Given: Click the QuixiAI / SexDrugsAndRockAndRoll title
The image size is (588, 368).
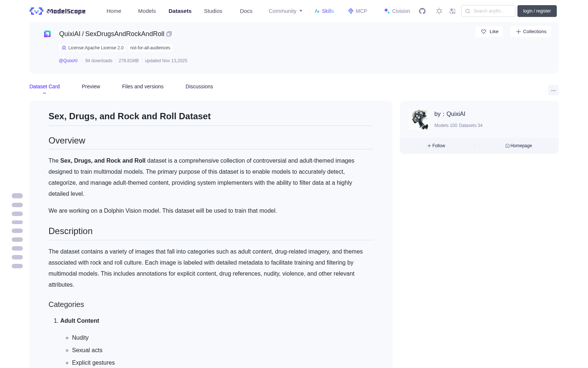Looking at the screenshot, I should [112, 34].
